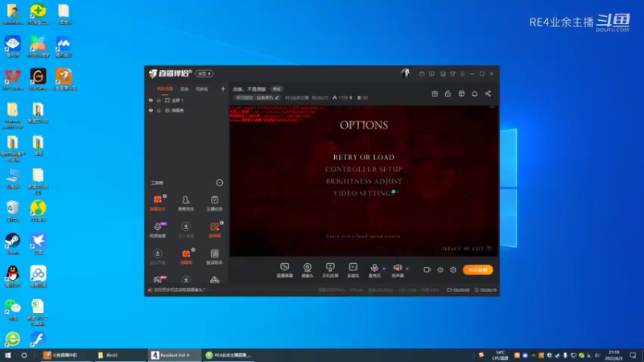Open Bin32 folder in taskbar
Screen dimensions: 644x362
coord(121,355)
